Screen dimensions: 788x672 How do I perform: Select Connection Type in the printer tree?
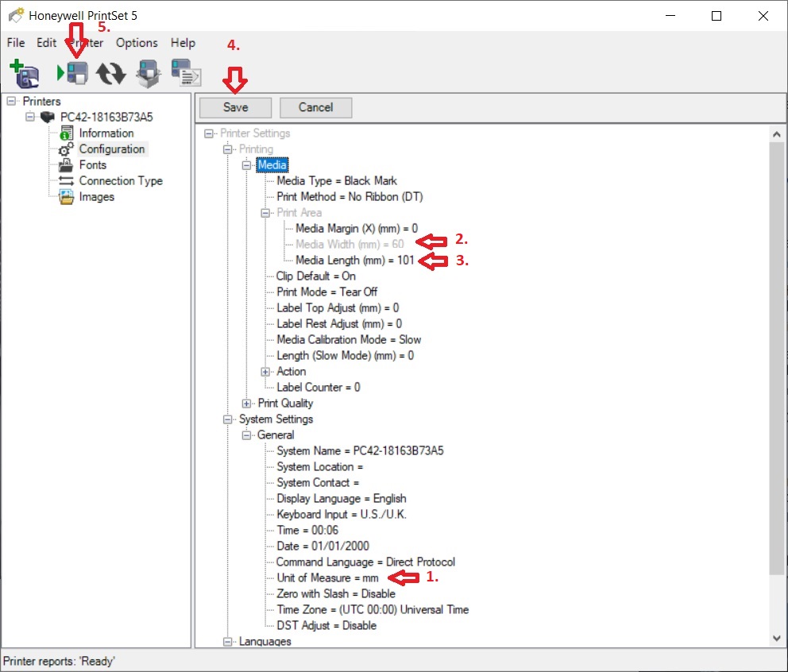tap(120, 180)
